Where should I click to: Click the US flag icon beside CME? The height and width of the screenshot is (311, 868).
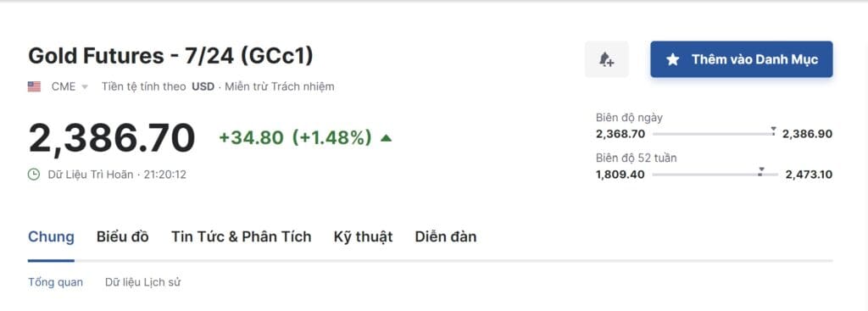[x=34, y=87]
